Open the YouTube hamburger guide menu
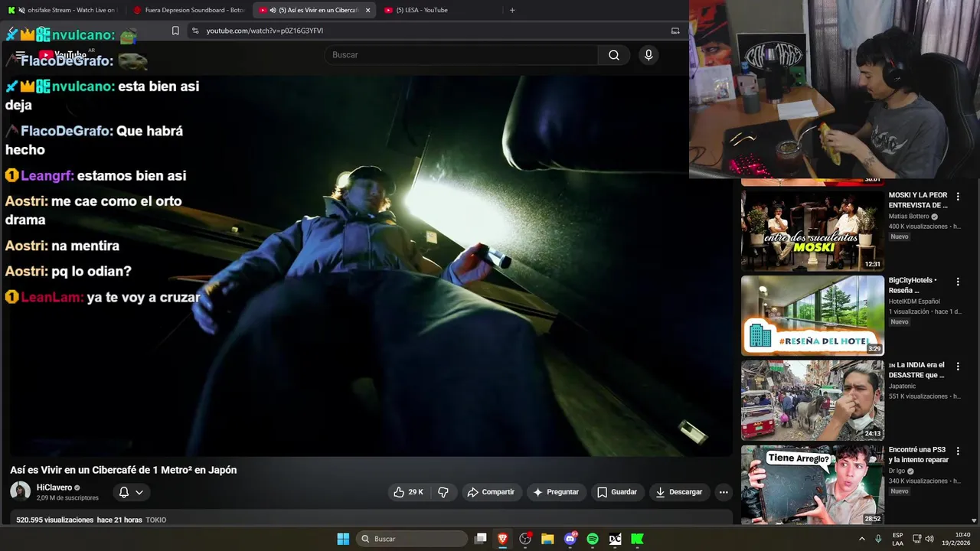 (21, 55)
